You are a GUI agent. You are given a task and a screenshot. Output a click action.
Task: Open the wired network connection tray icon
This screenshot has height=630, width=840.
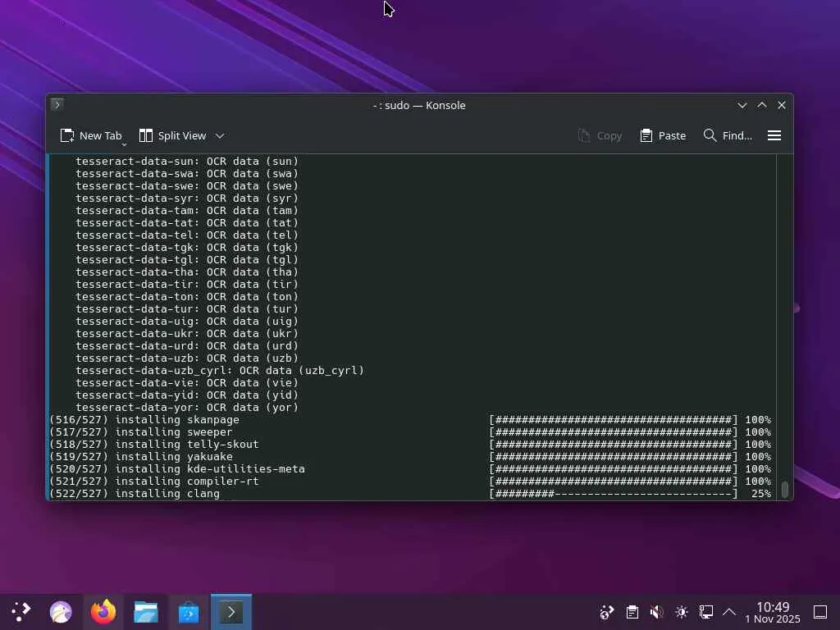pos(706,612)
